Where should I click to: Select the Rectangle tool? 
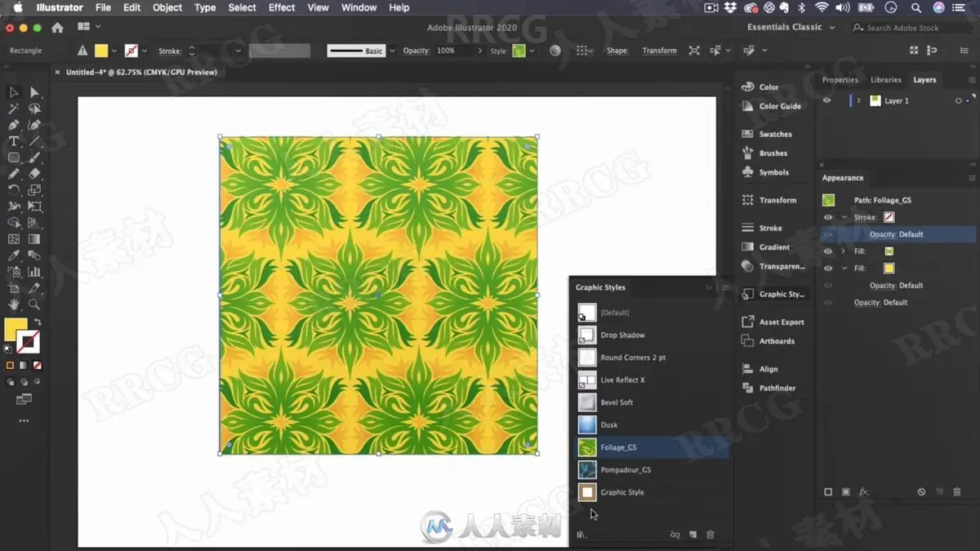(x=14, y=158)
